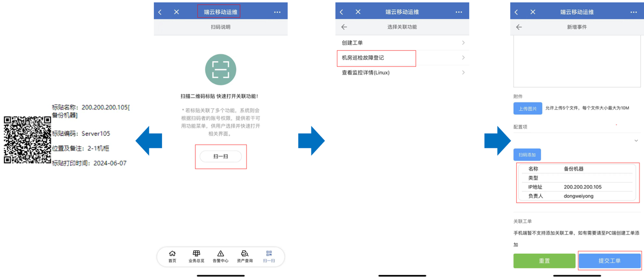Click the green 重置 button

pos(544,261)
